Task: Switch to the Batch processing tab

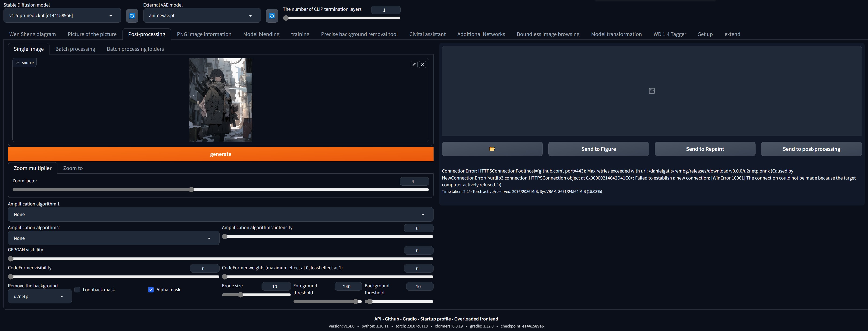Action: pos(75,49)
